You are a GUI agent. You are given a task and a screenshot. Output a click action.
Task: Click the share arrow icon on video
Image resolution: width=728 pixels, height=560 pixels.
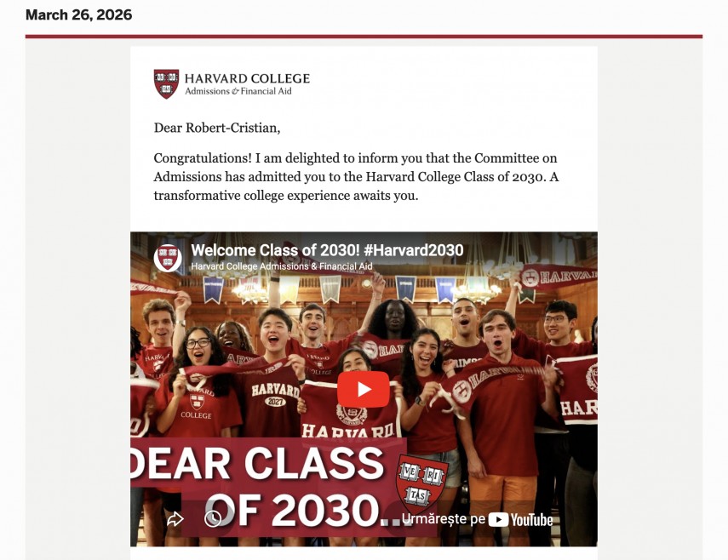[x=175, y=518]
